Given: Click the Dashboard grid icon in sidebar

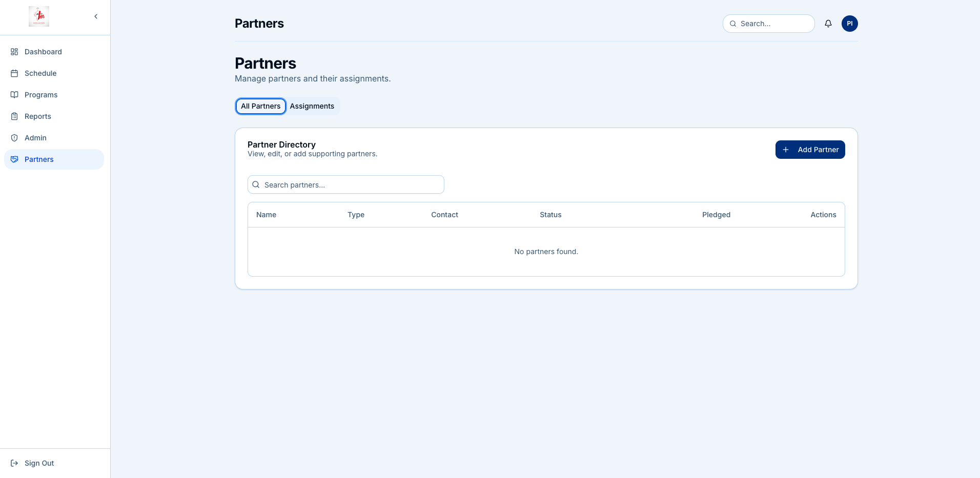Looking at the screenshot, I should (14, 52).
